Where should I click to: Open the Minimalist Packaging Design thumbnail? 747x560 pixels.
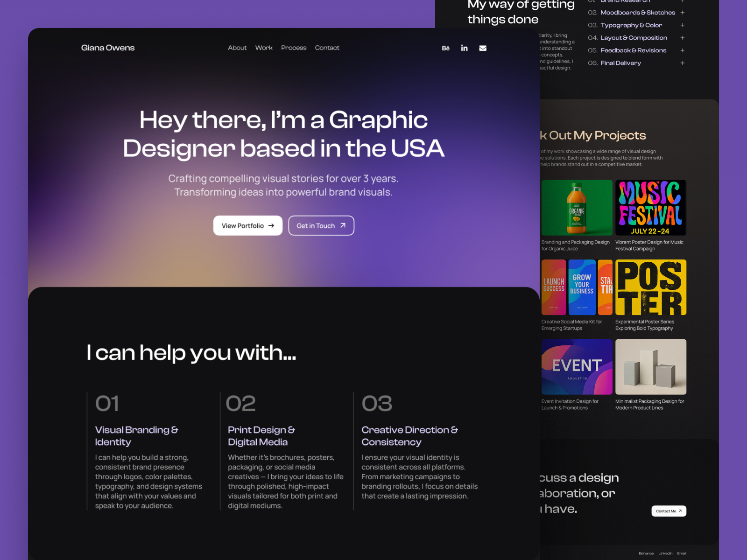point(650,367)
